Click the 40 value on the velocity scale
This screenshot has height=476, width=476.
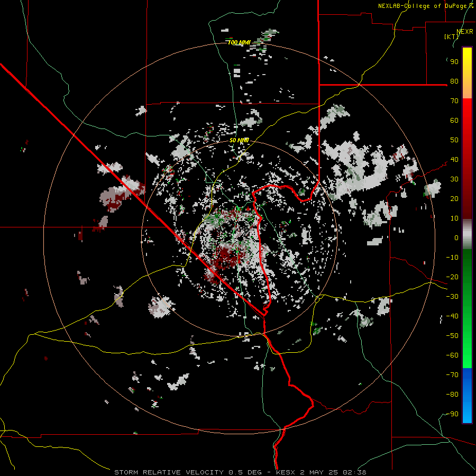(x=454, y=160)
